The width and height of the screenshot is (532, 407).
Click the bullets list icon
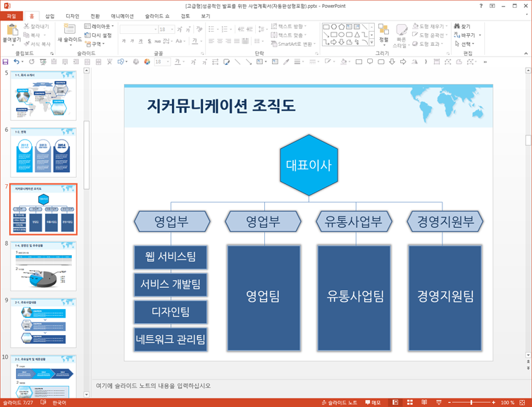(x=211, y=30)
